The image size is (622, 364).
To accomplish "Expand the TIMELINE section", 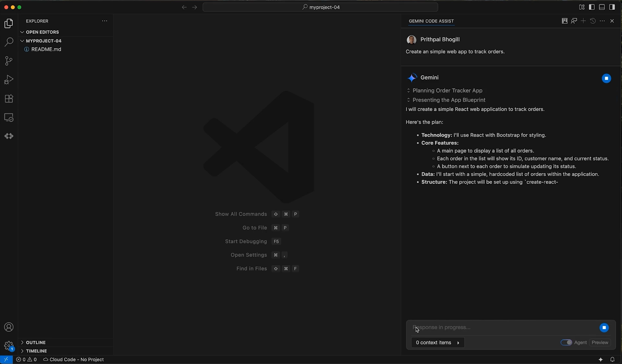I will pos(37,351).
